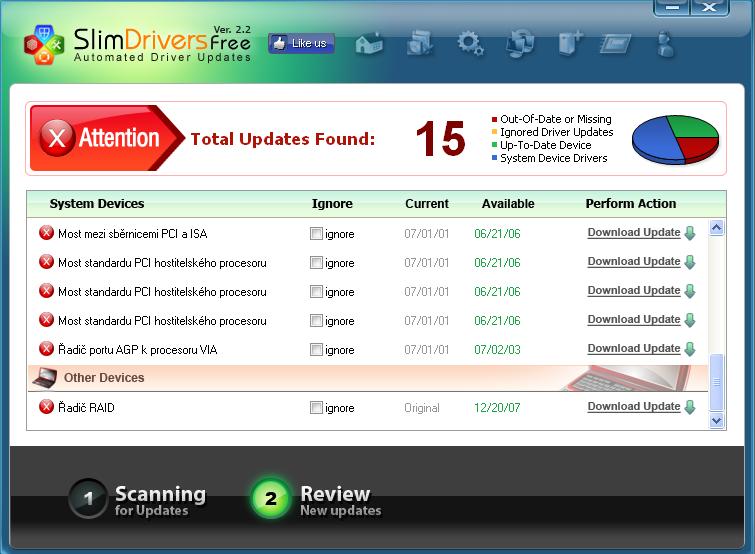
Task: Select the Řadič RAID device name
Action: [x=86, y=408]
